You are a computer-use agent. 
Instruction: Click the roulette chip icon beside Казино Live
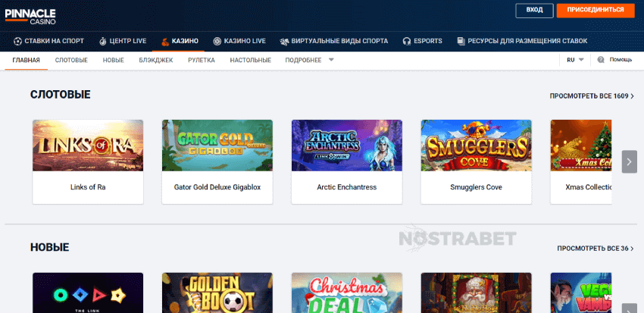[217, 41]
